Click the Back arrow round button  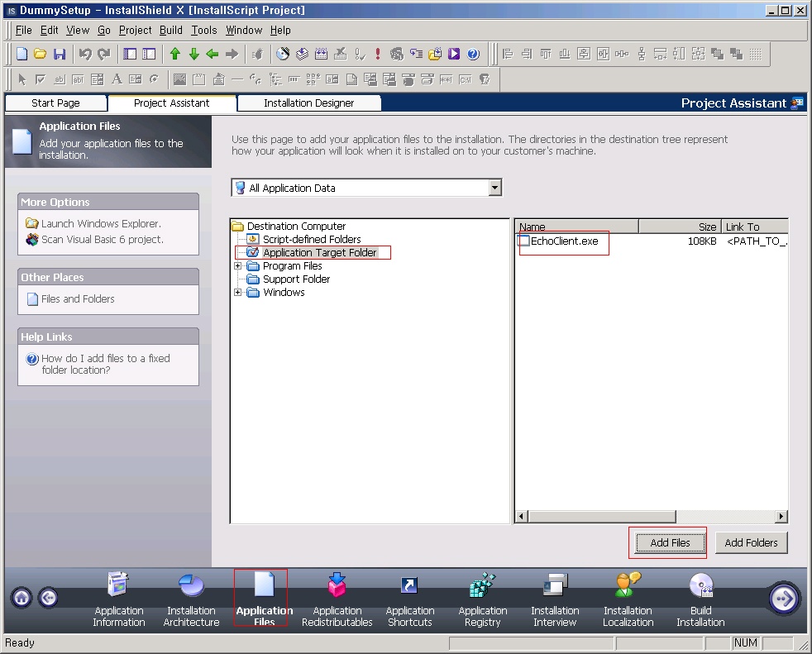pos(48,598)
